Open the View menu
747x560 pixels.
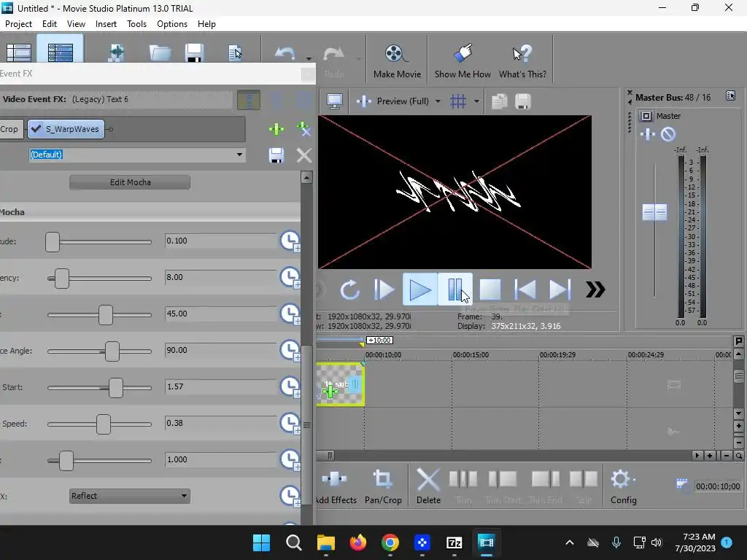coord(76,24)
